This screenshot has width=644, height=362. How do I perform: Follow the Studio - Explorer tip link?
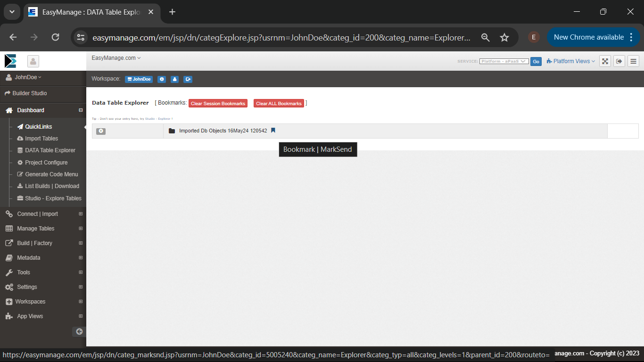coord(159,119)
